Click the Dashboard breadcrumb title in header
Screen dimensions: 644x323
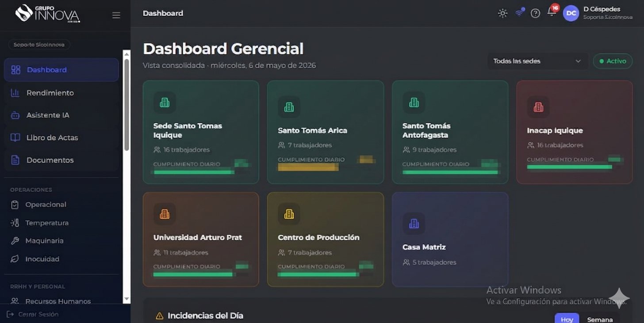[163, 13]
